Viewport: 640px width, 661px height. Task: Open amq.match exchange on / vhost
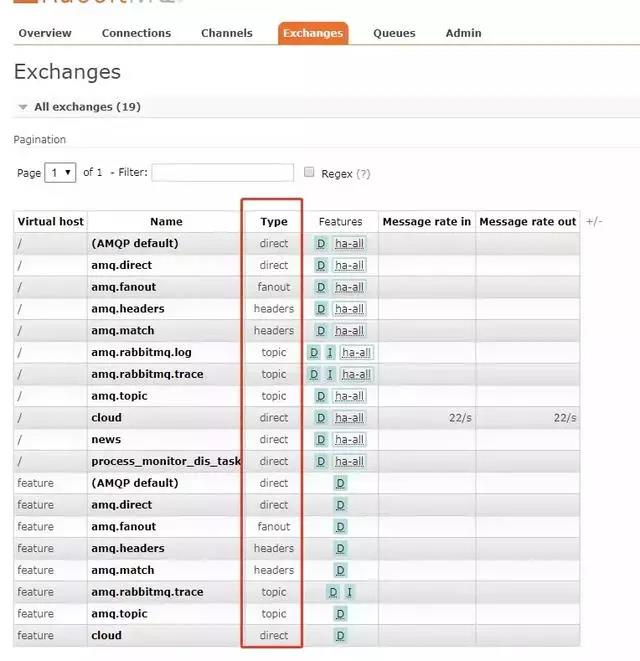click(x=123, y=330)
